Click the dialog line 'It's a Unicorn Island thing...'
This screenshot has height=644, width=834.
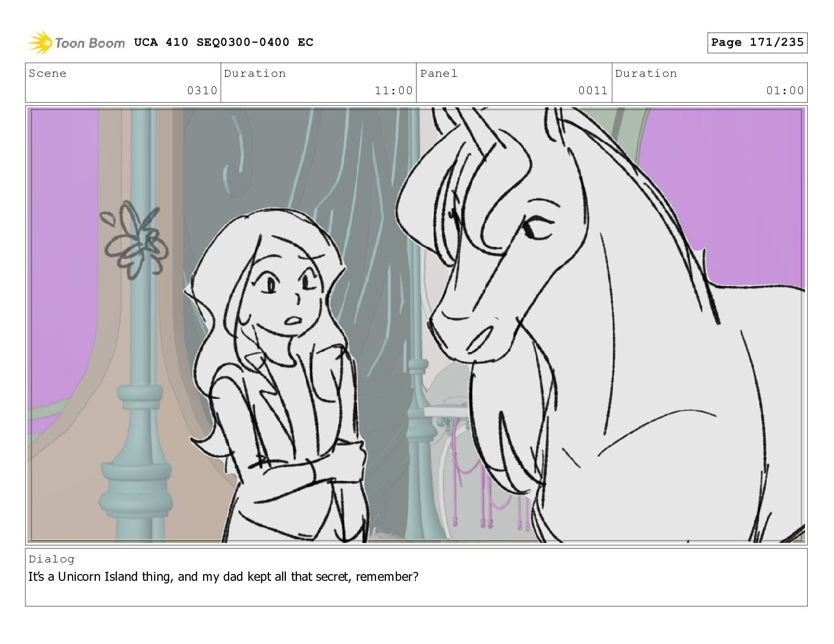[223, 577]
